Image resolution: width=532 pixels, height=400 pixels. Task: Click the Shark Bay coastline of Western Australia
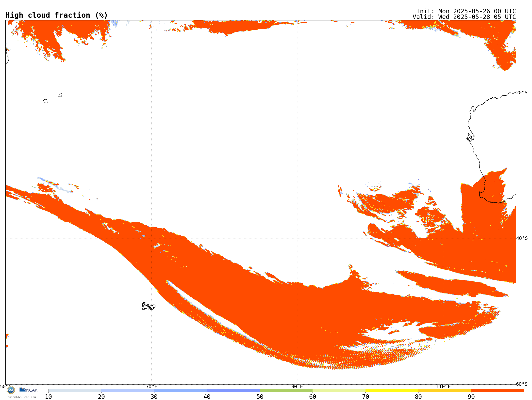click(x=470, y=137)
